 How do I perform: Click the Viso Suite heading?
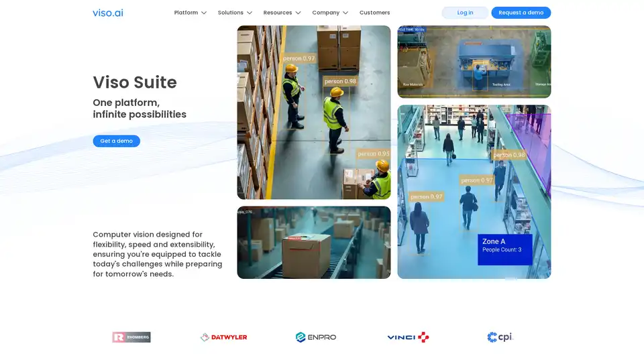point(135,82)
